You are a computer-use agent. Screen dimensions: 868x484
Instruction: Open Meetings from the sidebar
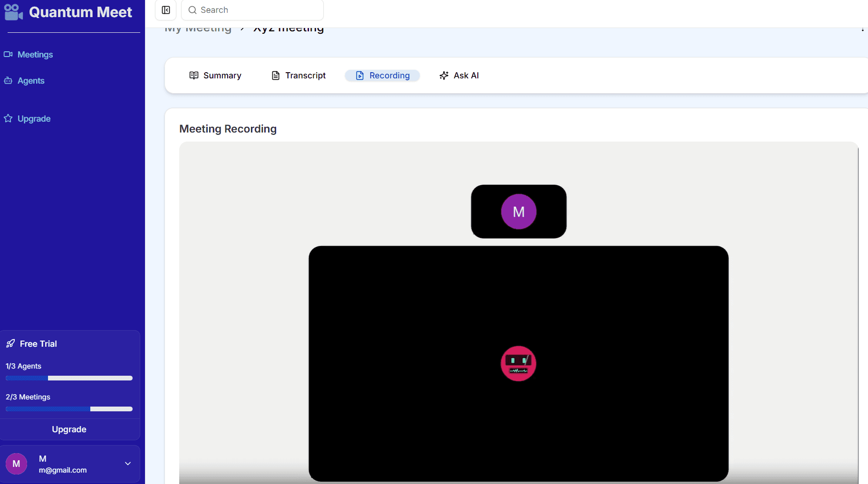pos(35,55)
